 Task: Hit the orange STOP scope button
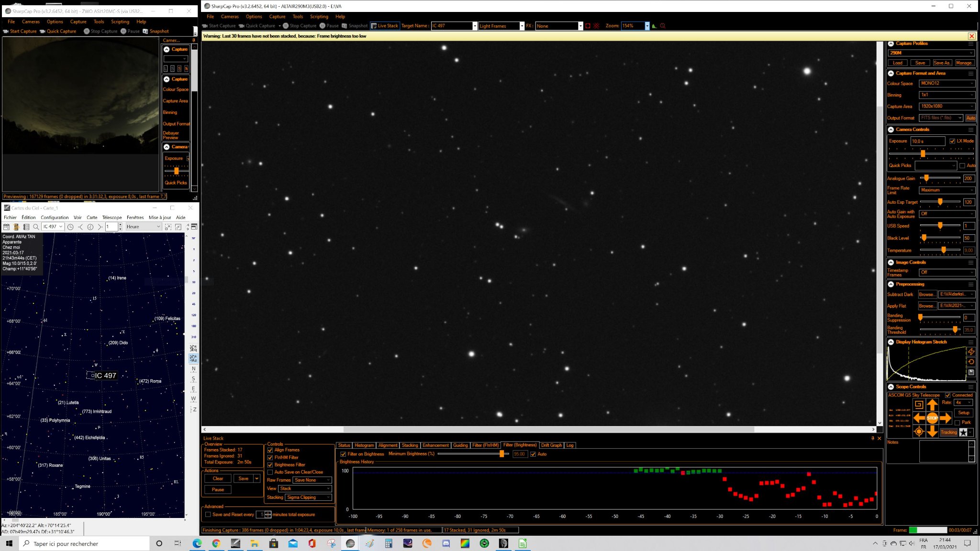(x=932, y=418)
